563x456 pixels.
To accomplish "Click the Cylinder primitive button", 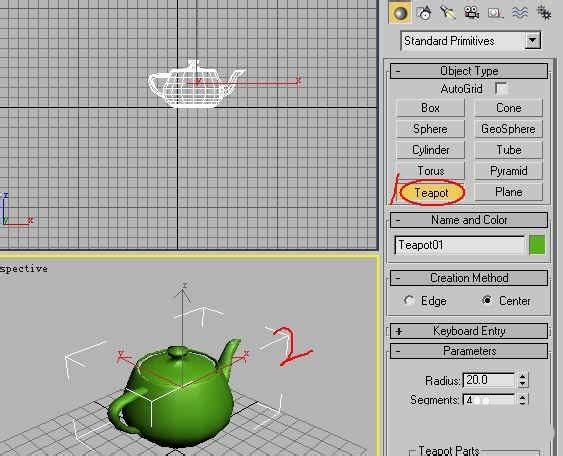I will [430, 150].
